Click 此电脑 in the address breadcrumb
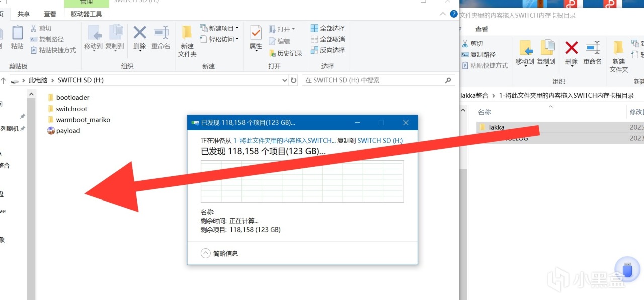644x300 pixels. (38, 80)
